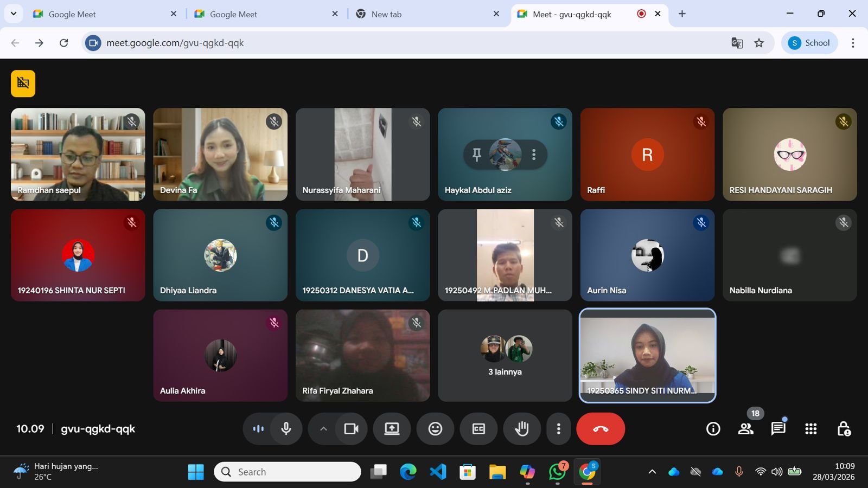Screen dimensions: 868x488
Task: Turn off the camera button
Action: (351, 429)
